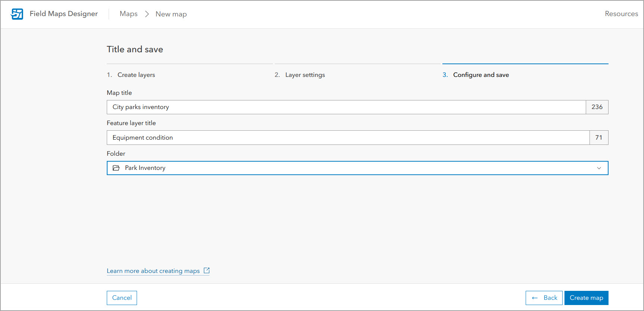This screenshot has width=644, height=311.
Task: Click the open folder icon in Folder field
Action: point(116,168)
